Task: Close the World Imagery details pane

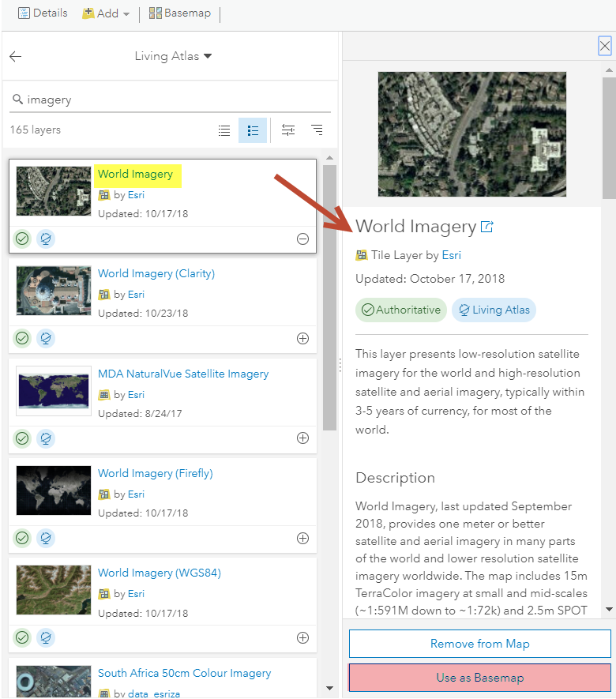Action: click(x=604, y=46)
